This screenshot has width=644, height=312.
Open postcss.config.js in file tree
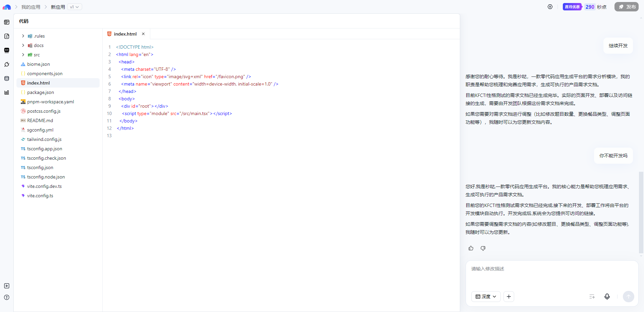pyautogui.click(x=58, y=111)
